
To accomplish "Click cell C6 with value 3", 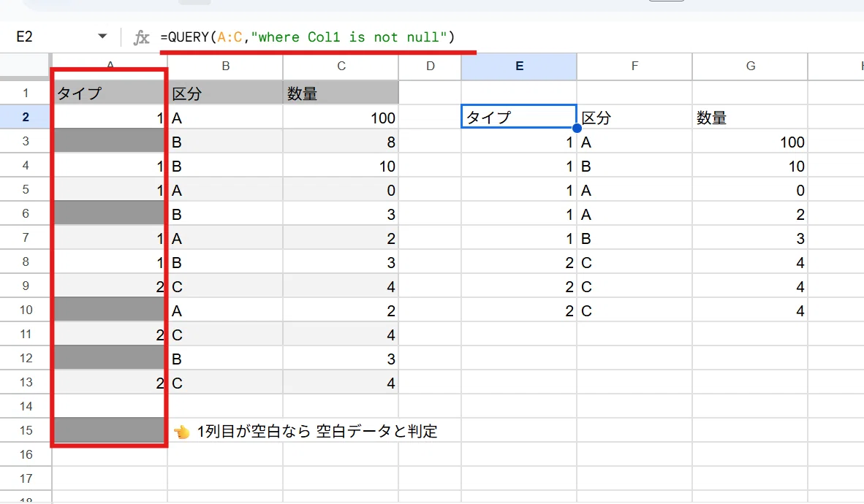I will [341, 214].
